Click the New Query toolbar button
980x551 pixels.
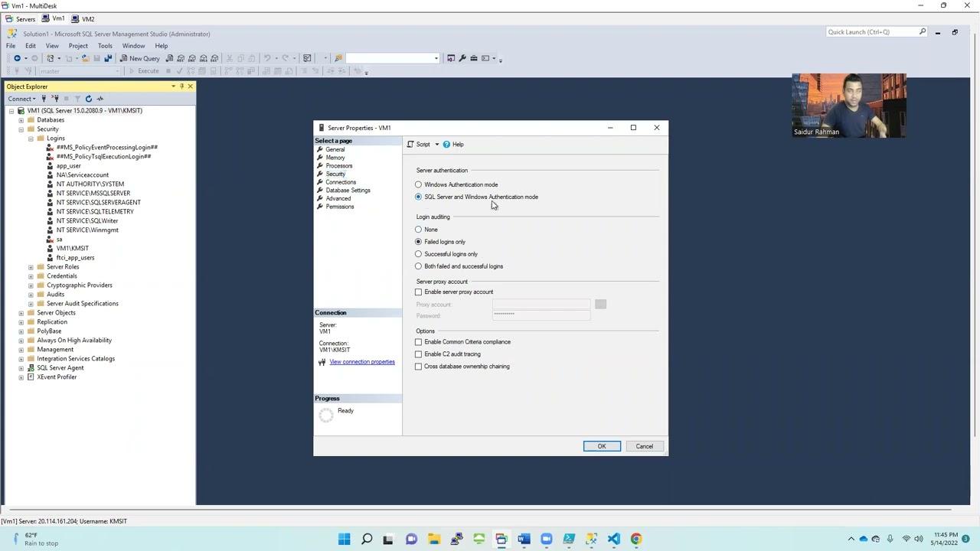(x=140, y=58)
